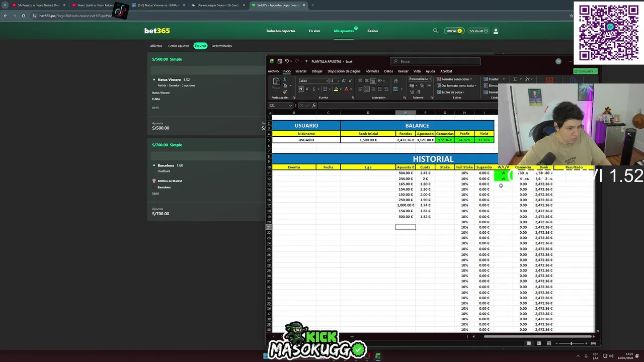Viewport: 644px width, 362px height.
Task: Open the AutoSum sigma dropdown
Action: pos(521,79)
